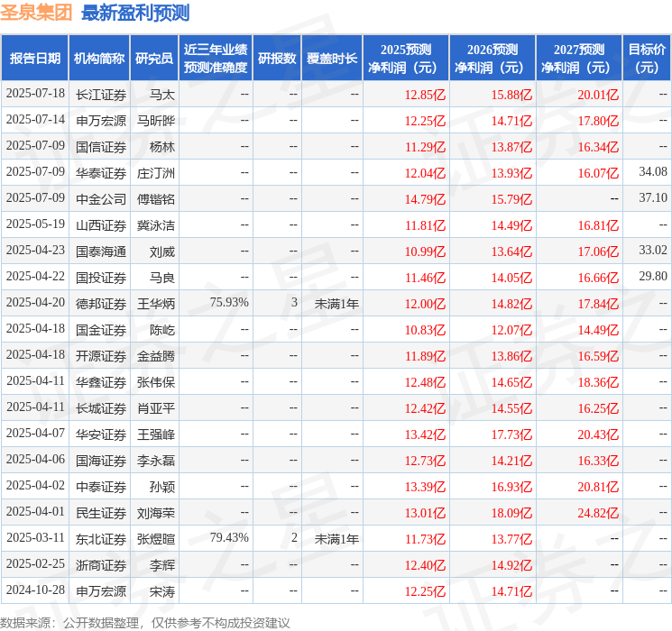Select the 长城证券 institution cell
Image resolution: width=672 pixels, height=631 pixels.
101,408
